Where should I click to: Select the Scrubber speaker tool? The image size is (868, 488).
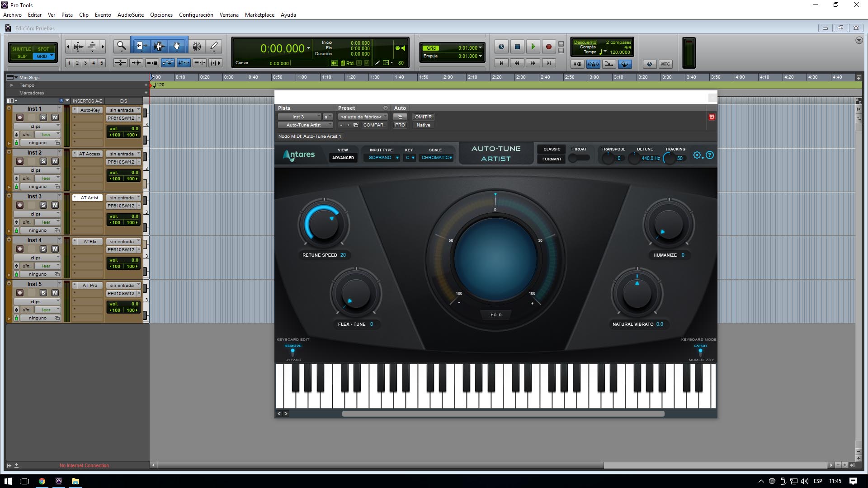[196, 46]
